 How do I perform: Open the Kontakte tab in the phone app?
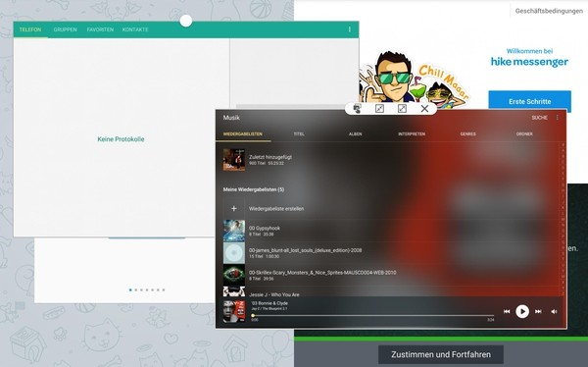(x=135, y=29)
